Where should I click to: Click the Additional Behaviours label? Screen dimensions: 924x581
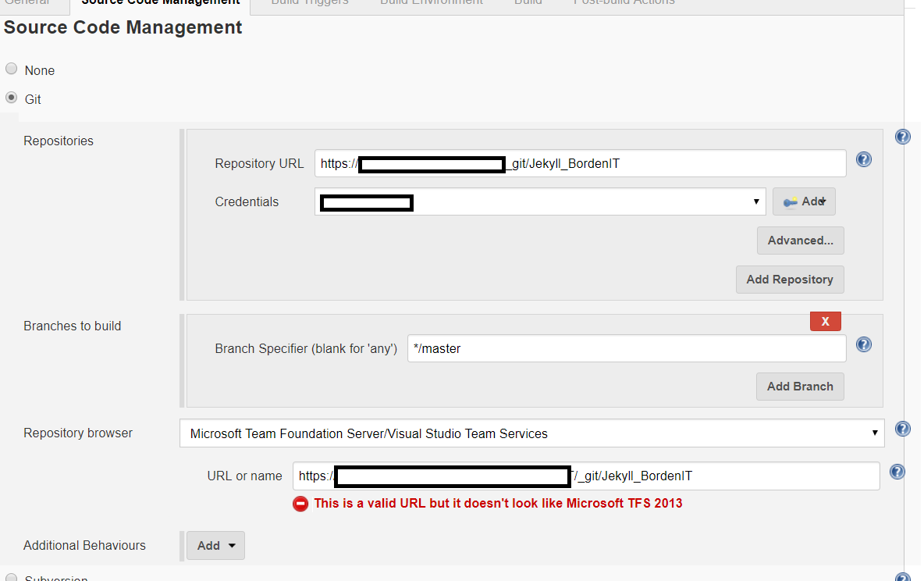[84, 546]
